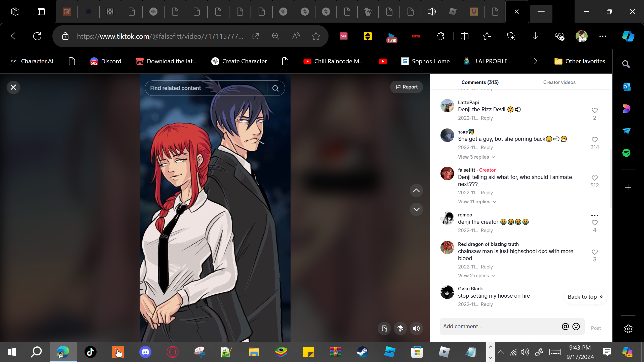This screenshot has height=362, width=644.
Task: Click Back to top button
Action: (x=585, y=297)
